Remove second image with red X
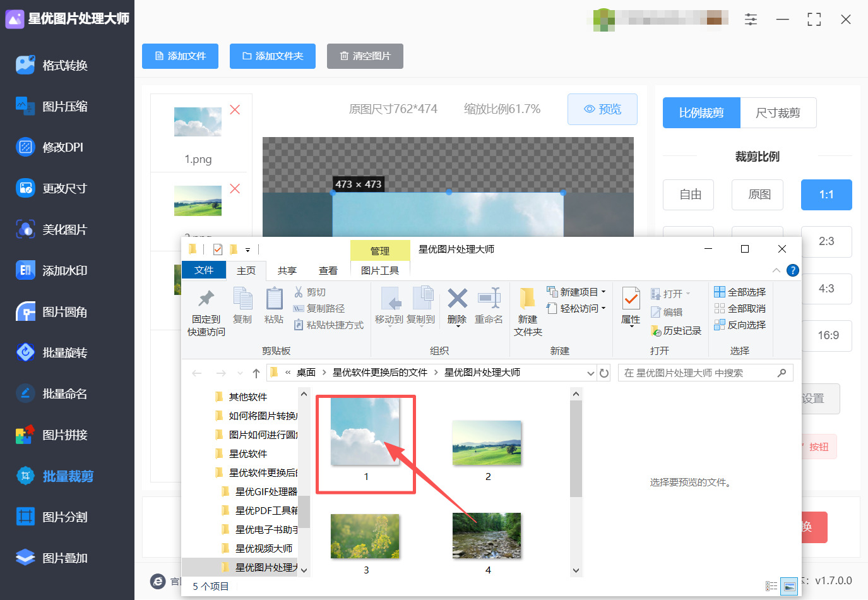868x600 pixels. point(235,189)
